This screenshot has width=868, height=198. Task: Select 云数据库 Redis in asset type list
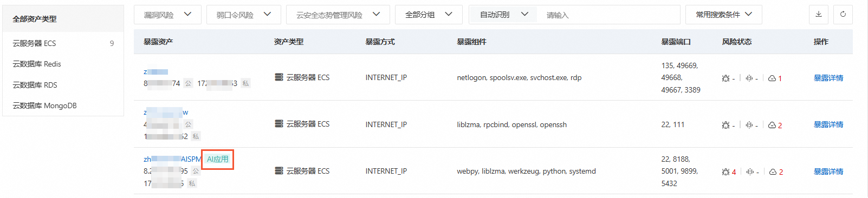(x=63, y=64)
